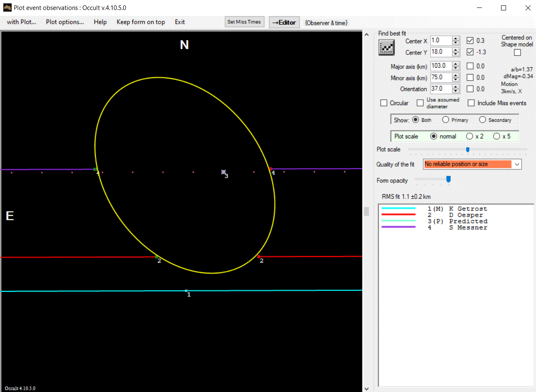Decrease Center X with down stepper arrow

456,43
